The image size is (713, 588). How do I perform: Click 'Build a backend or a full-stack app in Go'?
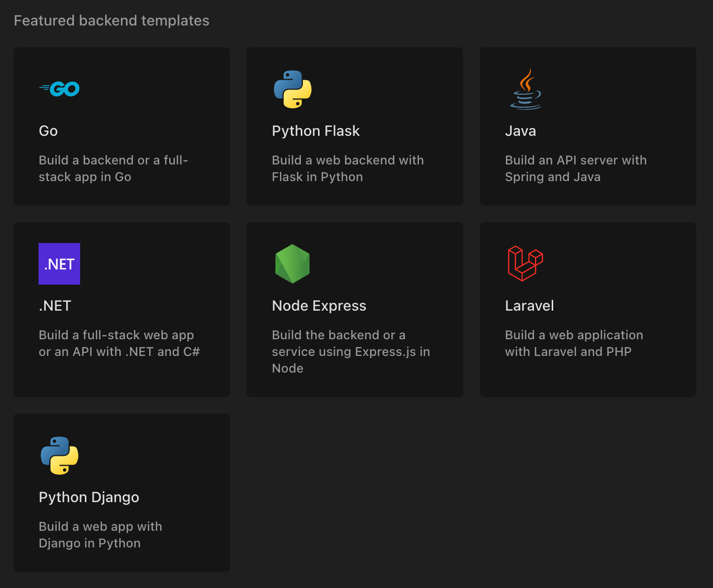113,169
